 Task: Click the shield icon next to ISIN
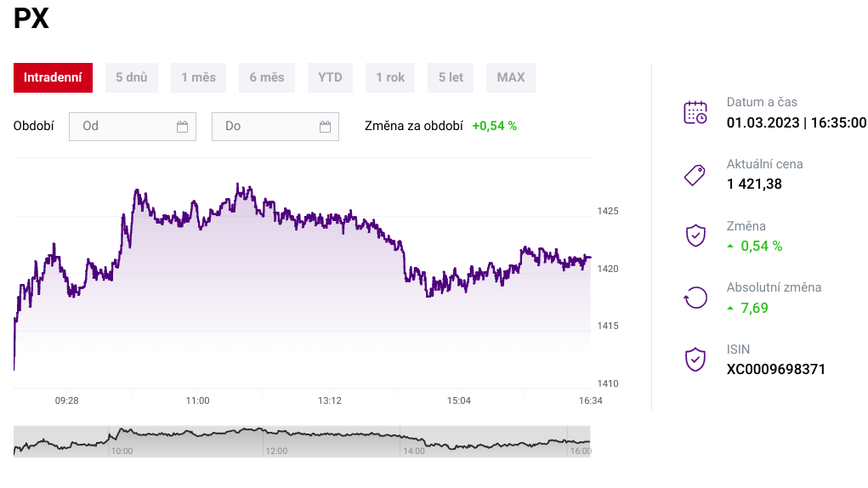click(x=695, y=359)
